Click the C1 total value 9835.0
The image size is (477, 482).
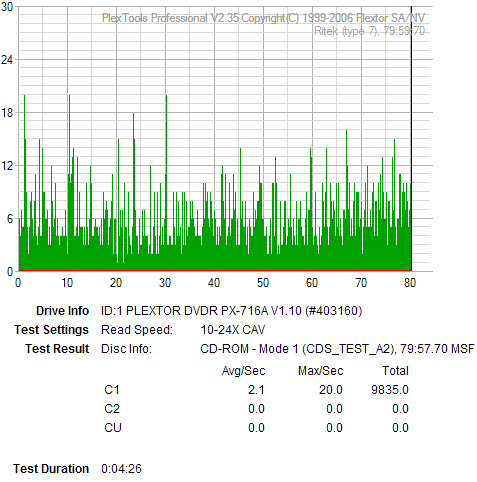390,390
